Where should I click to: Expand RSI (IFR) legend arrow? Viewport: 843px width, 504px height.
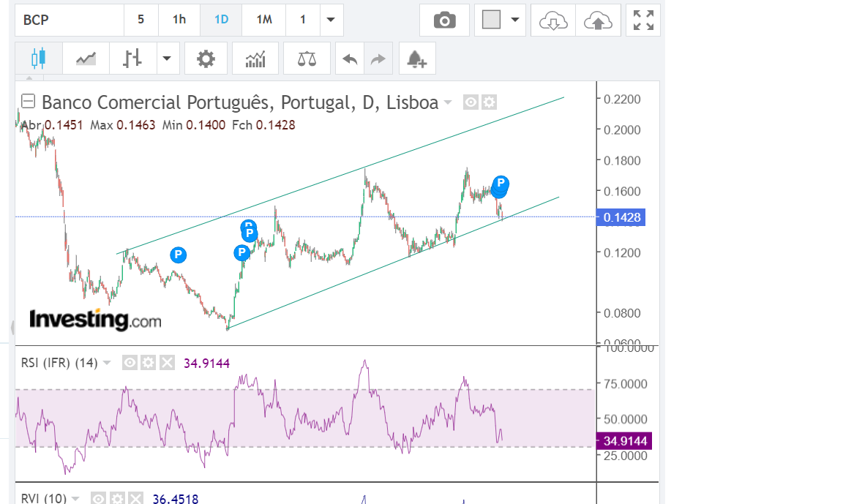pyautogui.click(x=106, y=364)
